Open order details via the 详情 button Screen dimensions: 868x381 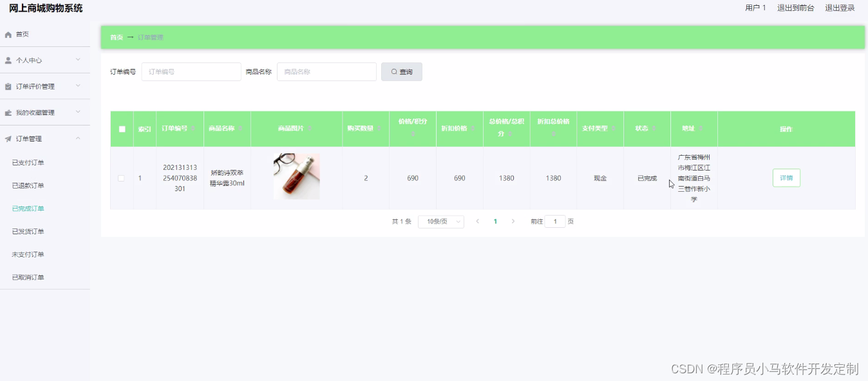click(x=786, y=178)
